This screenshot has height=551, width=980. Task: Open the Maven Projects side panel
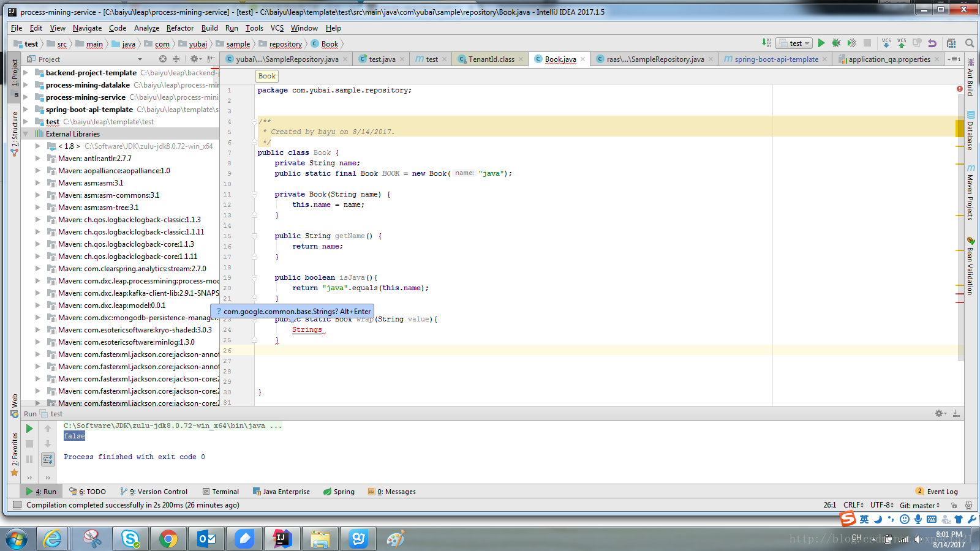point(970,192)
